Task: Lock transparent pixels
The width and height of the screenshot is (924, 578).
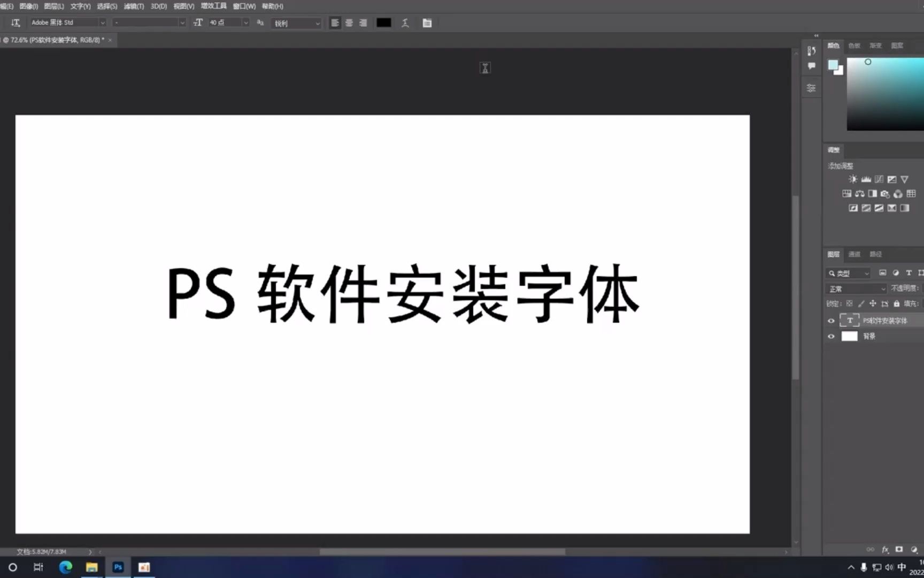Action: coord(849,303)
